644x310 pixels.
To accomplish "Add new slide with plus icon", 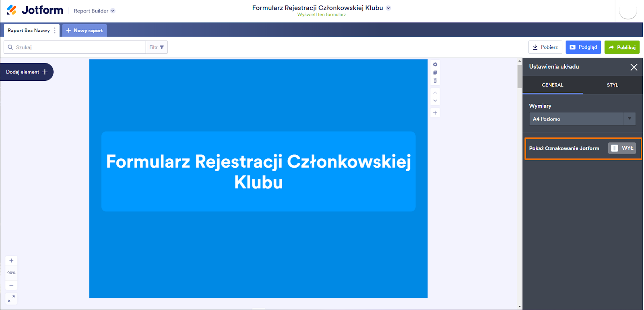I will point(435,113).
